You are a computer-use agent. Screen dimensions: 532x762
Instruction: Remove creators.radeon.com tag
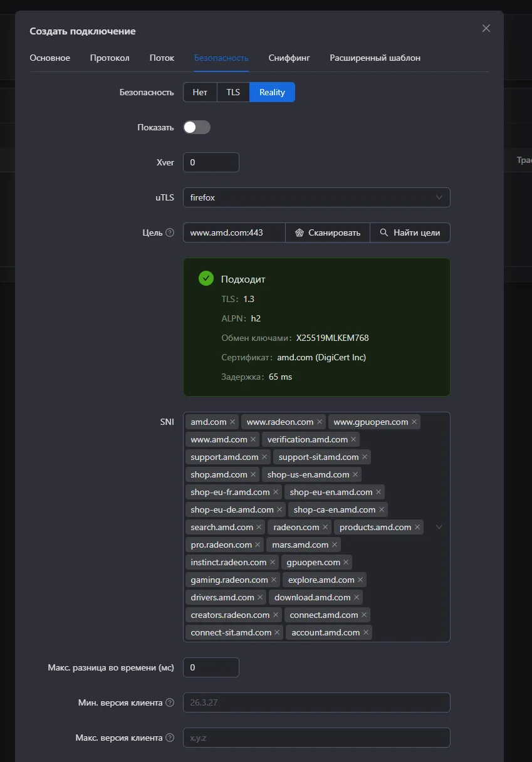275,615
